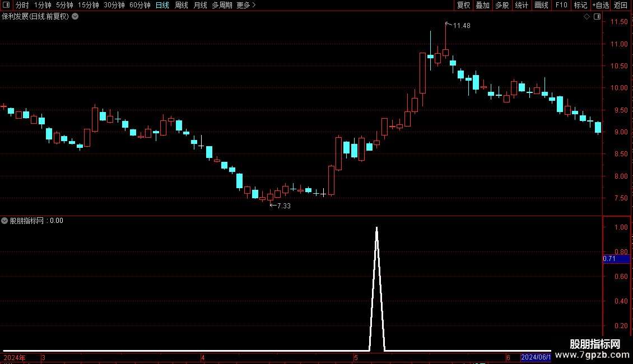Select the 60分钟 period tab
633x364 pixels.
(139, 5)
